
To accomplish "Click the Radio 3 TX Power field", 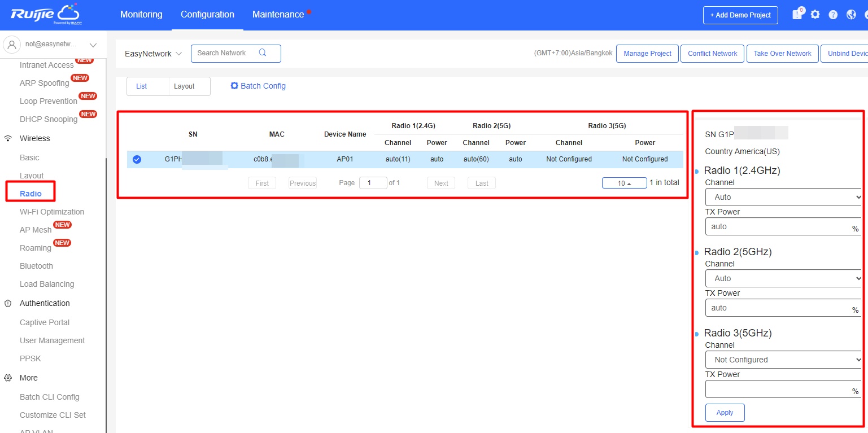I will click(x=784, y=389).
